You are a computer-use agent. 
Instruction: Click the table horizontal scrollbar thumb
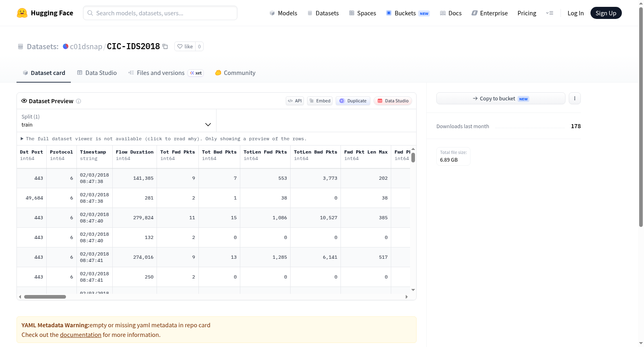tap(45, 297)
